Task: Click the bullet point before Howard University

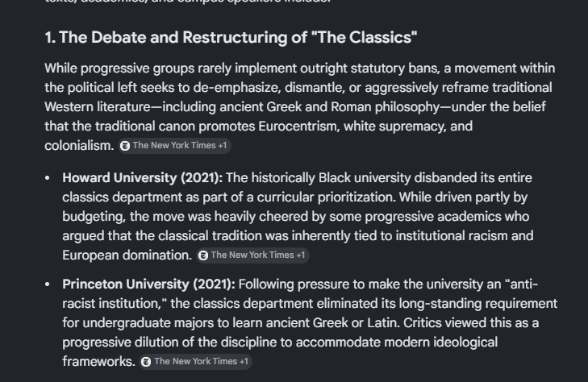Action: (48, 178)
